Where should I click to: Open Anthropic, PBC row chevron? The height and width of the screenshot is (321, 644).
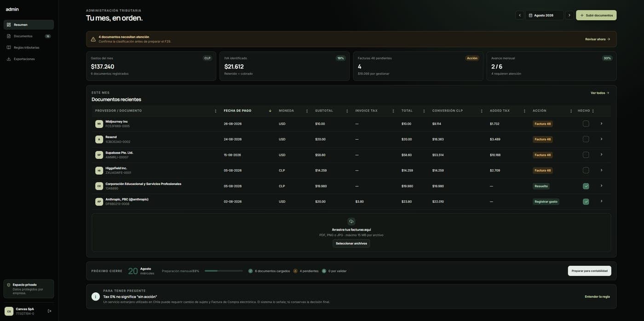(601, 201)
